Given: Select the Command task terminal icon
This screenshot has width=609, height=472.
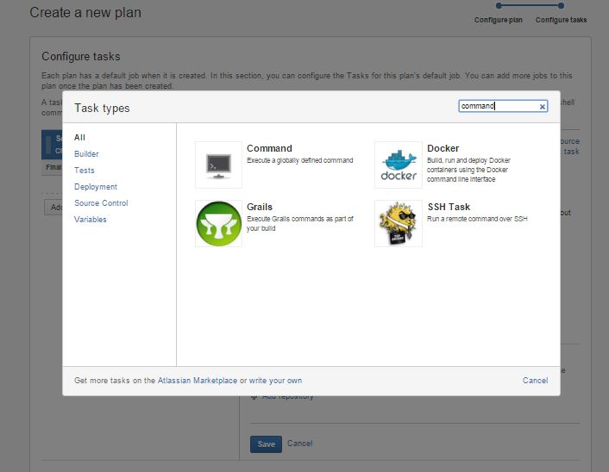Looking at the screenshot, I should [219, 165].
